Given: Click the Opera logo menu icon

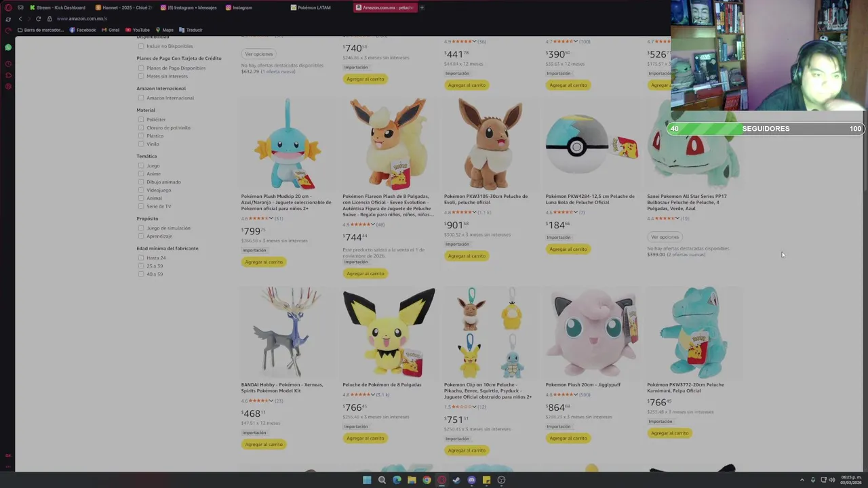Looking at the screenshot, I should click(8, 7).
